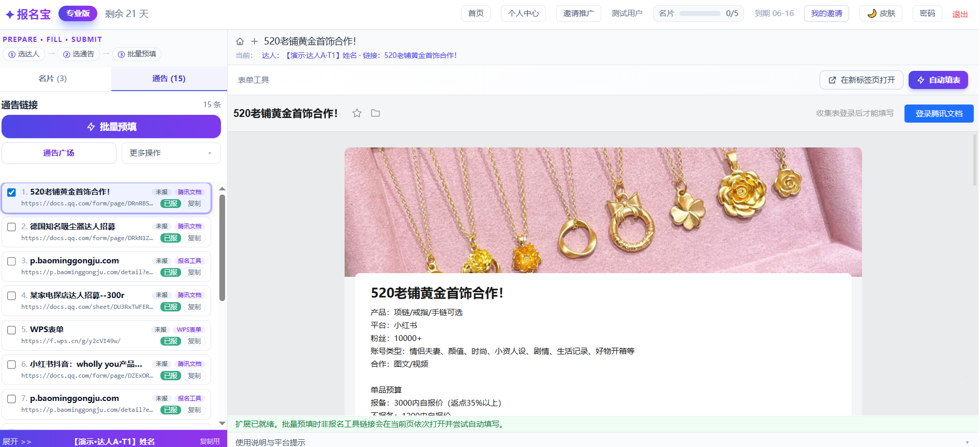Click the 到期 06-16 expiry text
Viewport: 980px width, 447px height.
[x=774, y=13]
